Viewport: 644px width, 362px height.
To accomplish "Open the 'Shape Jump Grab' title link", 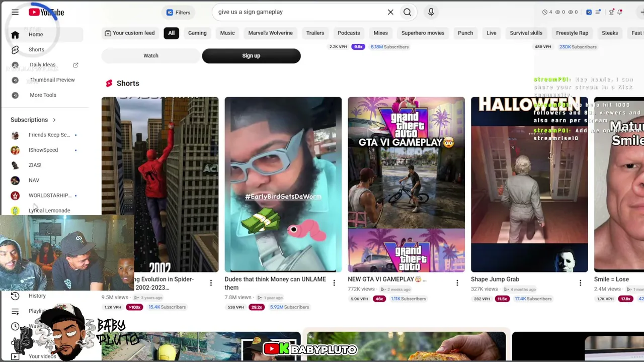I will pos(495,280).
